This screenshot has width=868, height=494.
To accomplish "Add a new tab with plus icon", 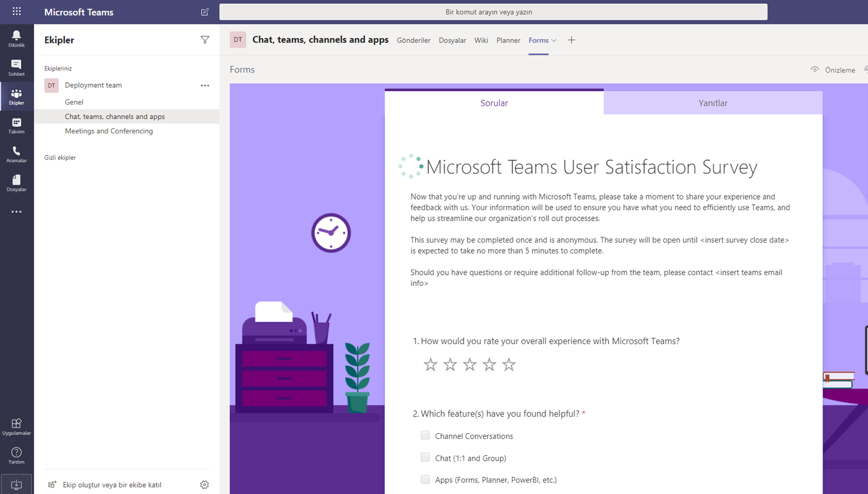I will point(571,40).
